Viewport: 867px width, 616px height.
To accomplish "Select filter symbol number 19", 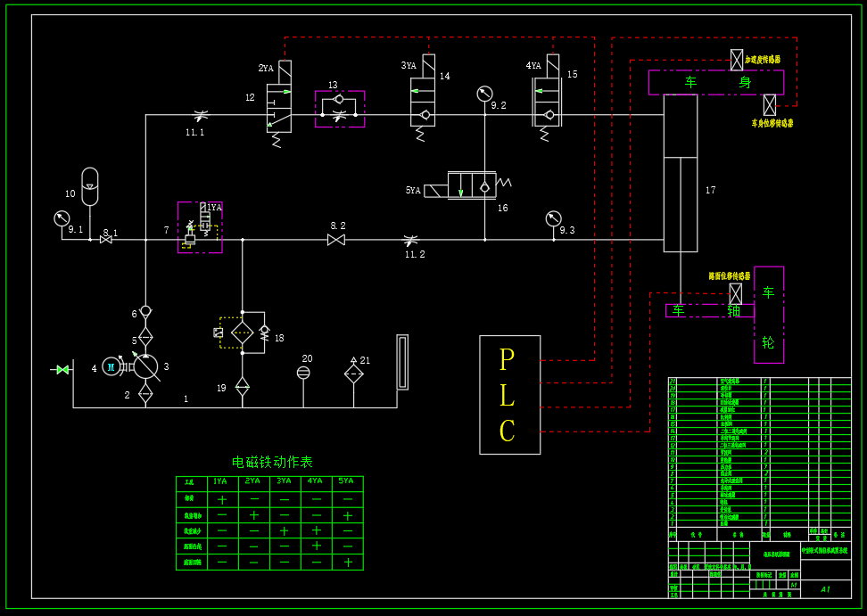I will click(243, 387).
